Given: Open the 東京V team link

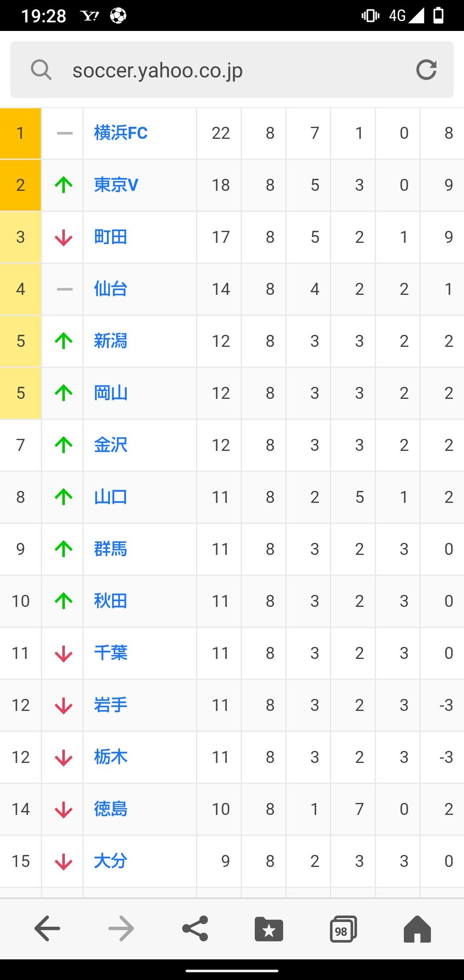Looking at the screenshot, I should point(116,185).
